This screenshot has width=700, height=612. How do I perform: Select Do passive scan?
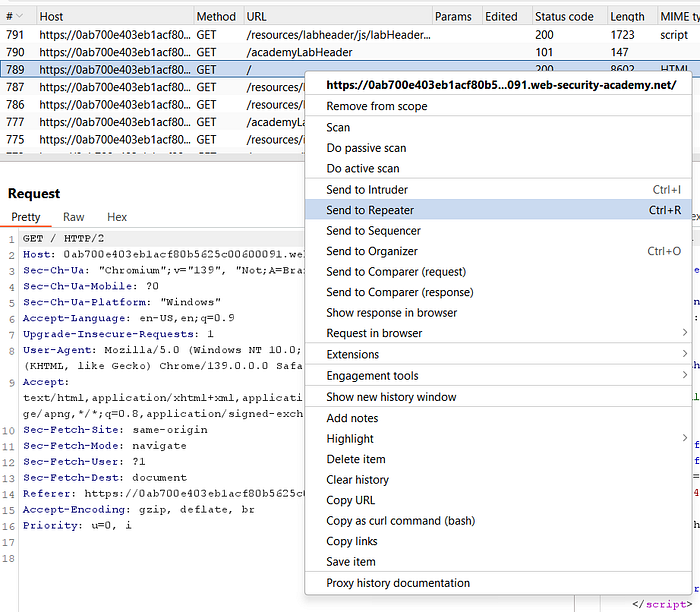tap(498, 148)
